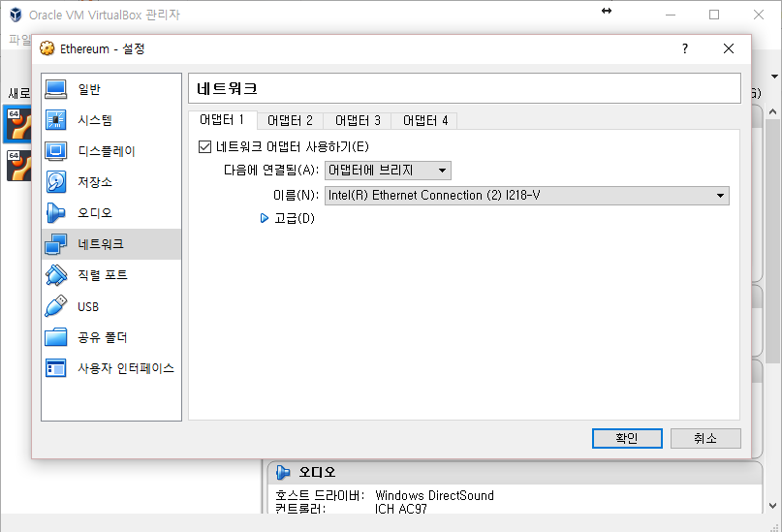
Task: Open manager toolbar overflow dropdown arrow
Action: click(774, 77)
